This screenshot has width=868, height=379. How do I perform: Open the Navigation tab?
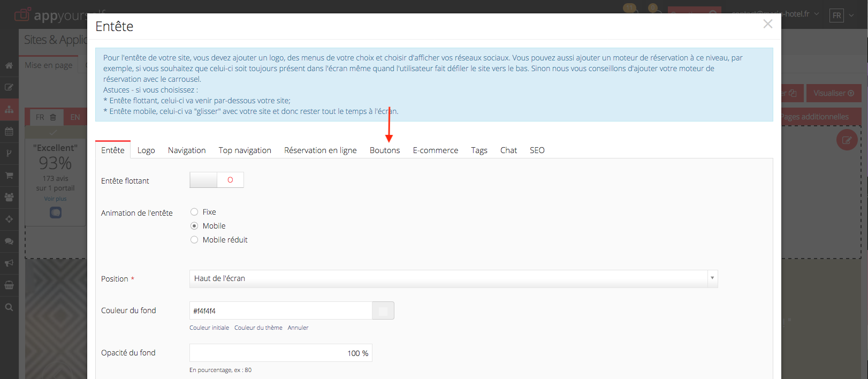[x=187, y=150]
